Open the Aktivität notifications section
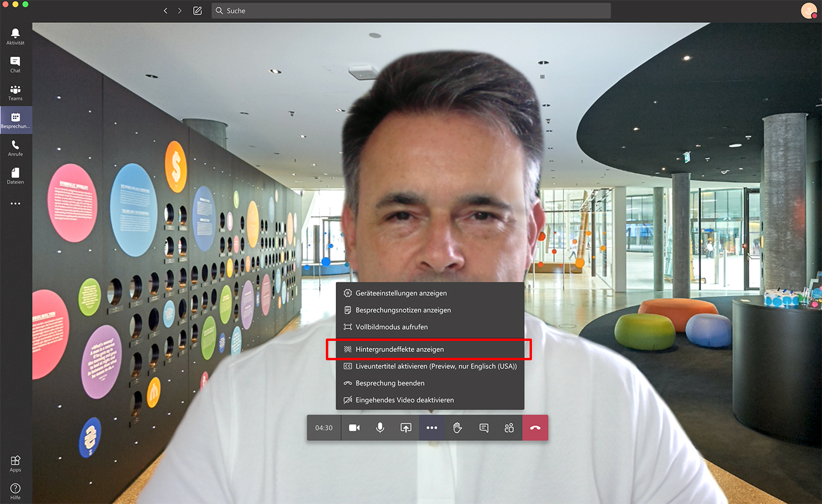The width and height of the screenshot is (822, 504). (x=15, y=36)
